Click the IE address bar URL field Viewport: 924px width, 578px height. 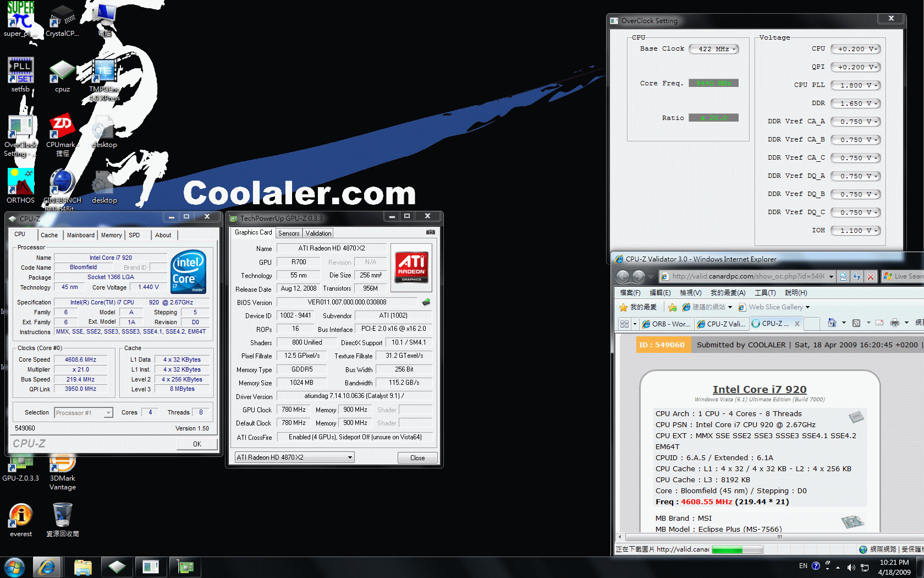point(743,276)
